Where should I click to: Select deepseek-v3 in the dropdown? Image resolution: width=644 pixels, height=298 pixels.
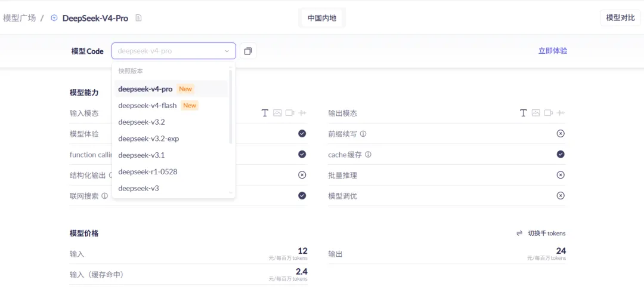[x=171, y=189]
